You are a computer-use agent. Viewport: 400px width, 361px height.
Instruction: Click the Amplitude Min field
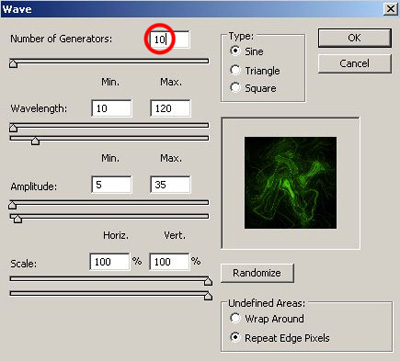click(111, 185)
